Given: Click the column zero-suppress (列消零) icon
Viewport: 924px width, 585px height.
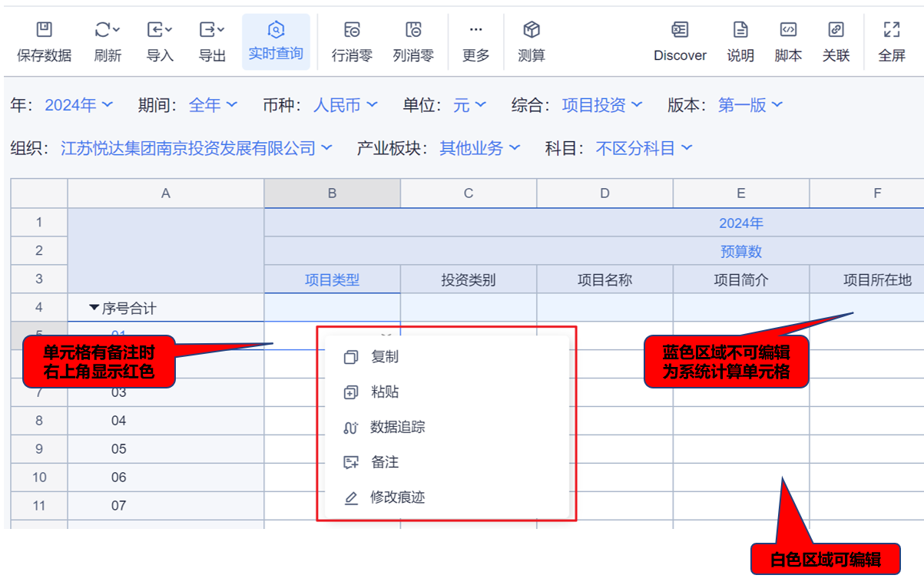Looking at the screenshot, I should pos(413,31).
